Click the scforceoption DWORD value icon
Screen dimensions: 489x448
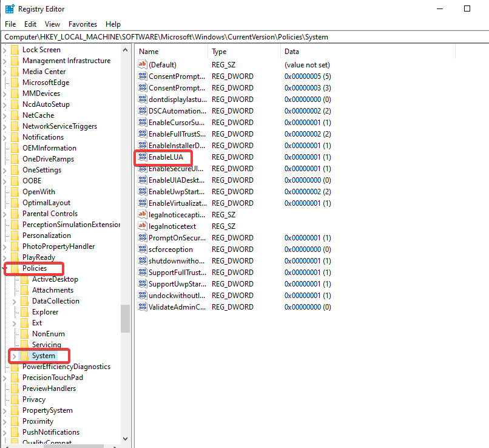143,249
